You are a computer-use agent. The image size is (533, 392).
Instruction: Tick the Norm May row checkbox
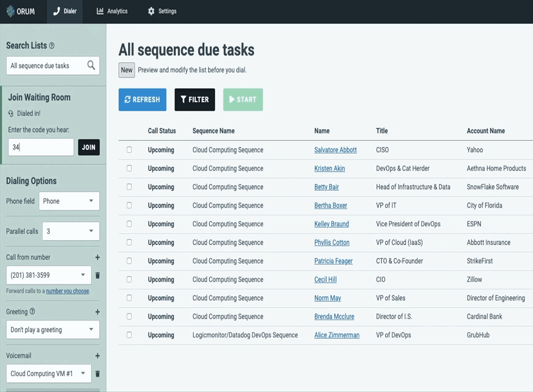coord(129,298)
